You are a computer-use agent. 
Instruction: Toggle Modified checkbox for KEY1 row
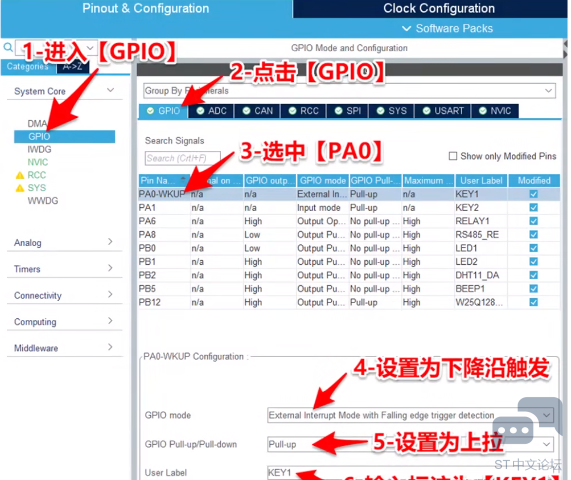point(533,194)
